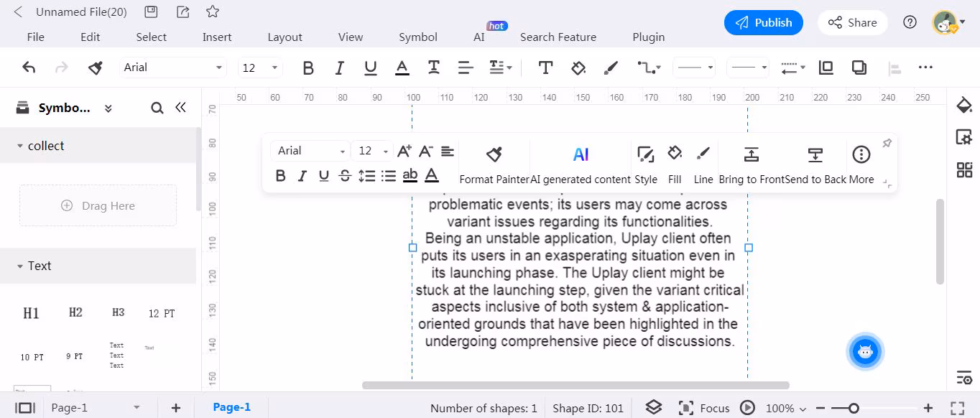Open Style in floating toolbar
980x418 pixels.
[x=646, y=164]
